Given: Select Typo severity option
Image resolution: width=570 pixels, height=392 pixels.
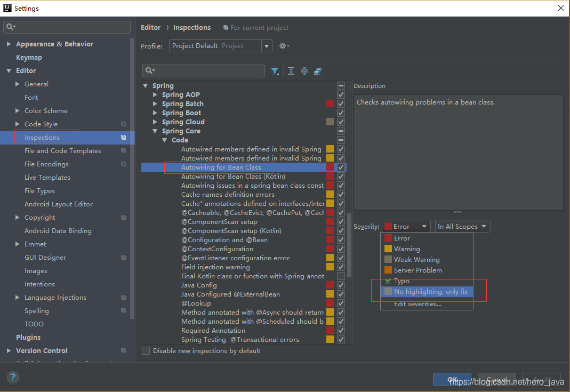Looking at the screenshot, I should point(427,281).
